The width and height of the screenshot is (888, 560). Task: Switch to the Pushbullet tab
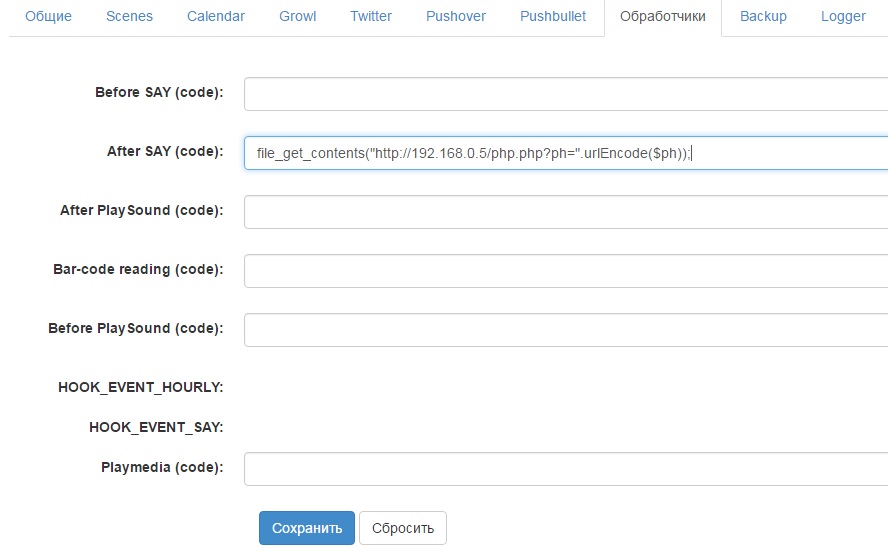(553, 17)
